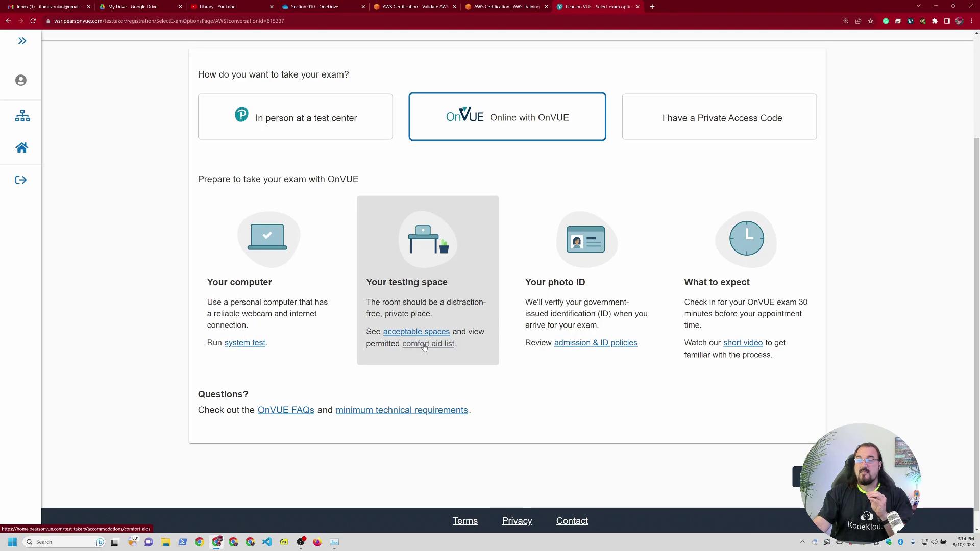This screenshot has width=980, height=551.
Task: Open the user profile icon in sidebar
Action: (x=21, y=80)
